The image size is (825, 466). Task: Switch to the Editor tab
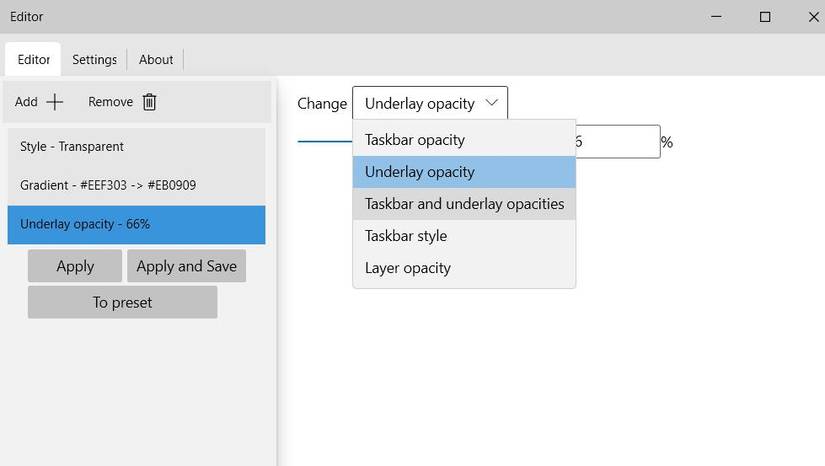point(34,60)
